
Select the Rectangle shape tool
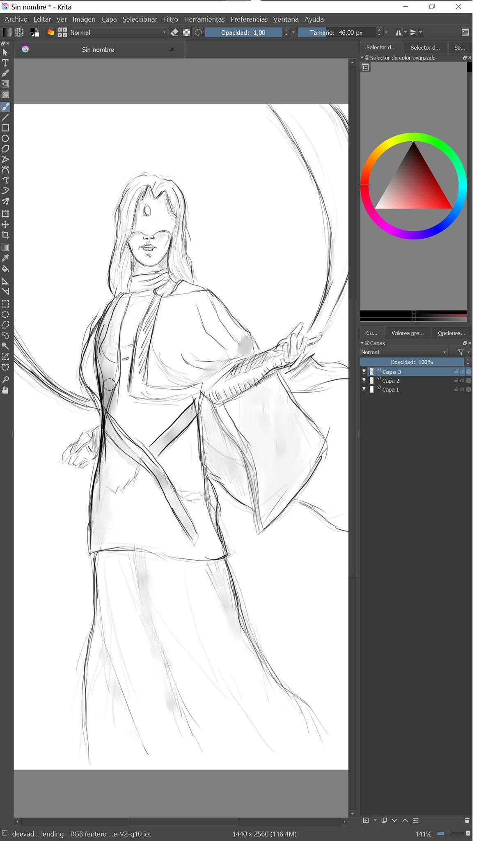click(5, 128)
